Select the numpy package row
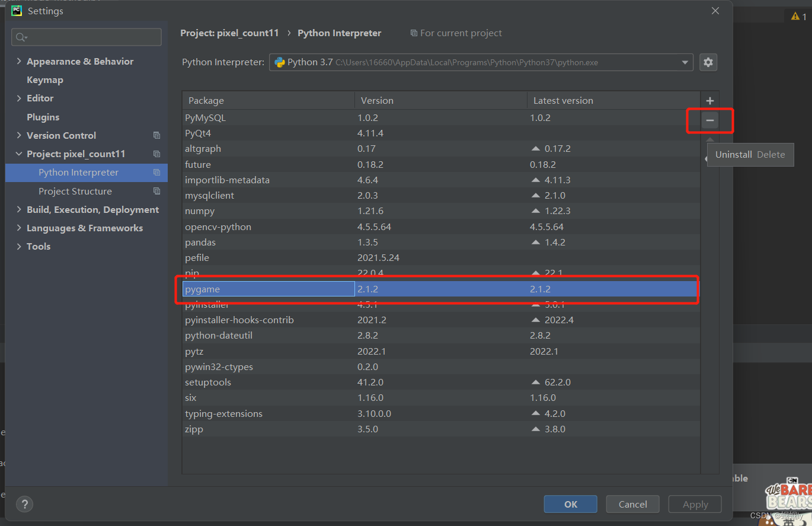 point(441,211)
